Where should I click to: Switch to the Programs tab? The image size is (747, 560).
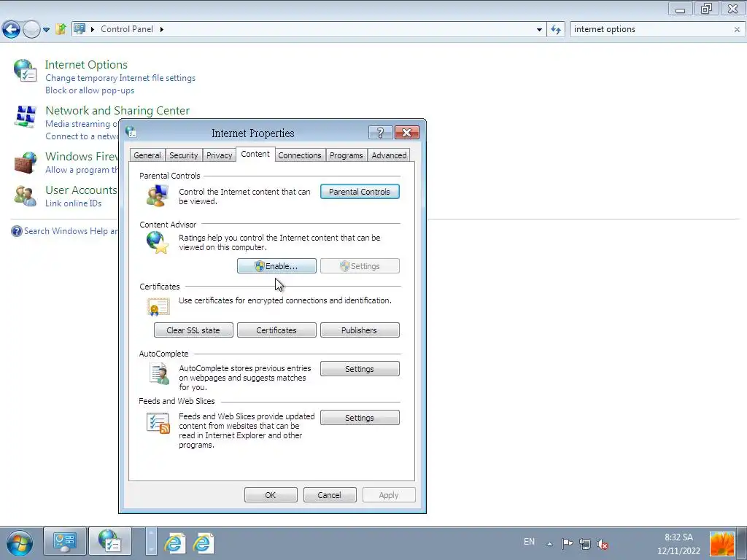click(347, 155)
